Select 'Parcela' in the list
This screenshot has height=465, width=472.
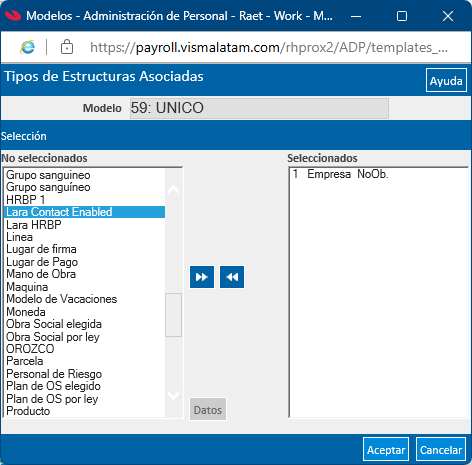[x=85, y=361]
